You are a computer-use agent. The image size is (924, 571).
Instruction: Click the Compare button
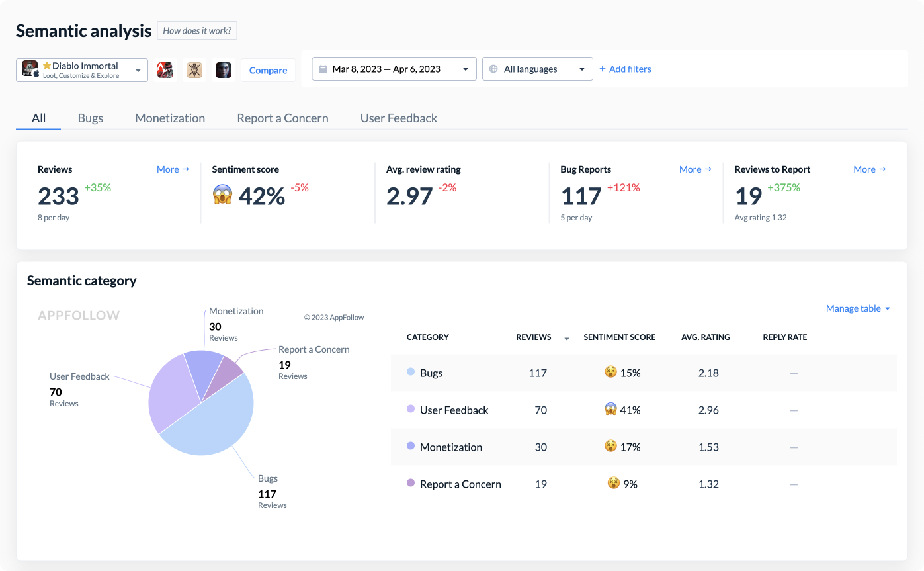pos(268,69)
